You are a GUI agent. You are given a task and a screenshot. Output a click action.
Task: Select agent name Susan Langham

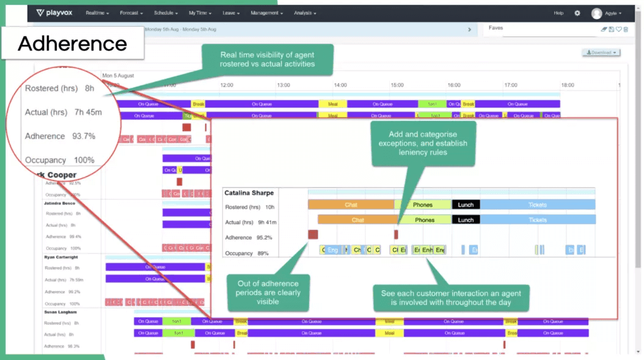(60, 312)
